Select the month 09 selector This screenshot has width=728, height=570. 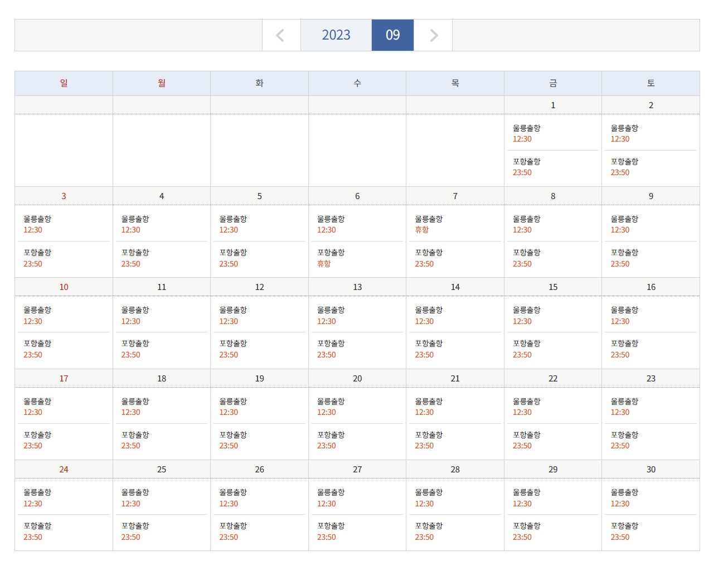click(x=392, y=35)
